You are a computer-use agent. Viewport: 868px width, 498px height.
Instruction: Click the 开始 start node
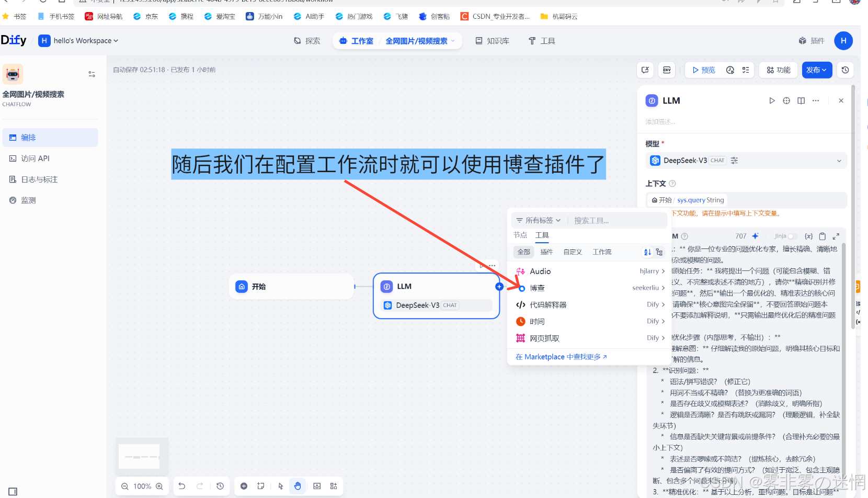[292, 287]
